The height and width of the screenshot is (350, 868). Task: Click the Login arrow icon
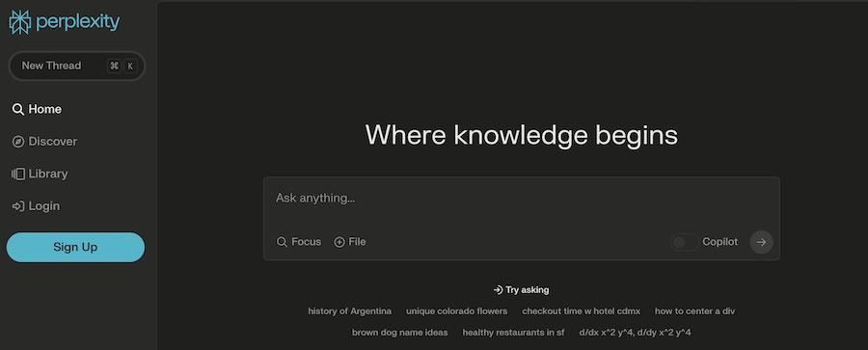pos(18,206)
